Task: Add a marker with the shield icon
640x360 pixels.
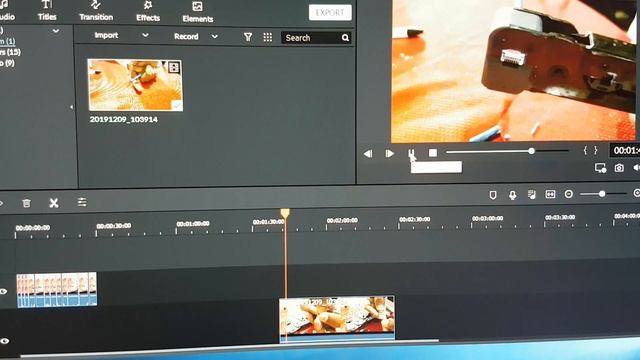Action: (493, 196)
